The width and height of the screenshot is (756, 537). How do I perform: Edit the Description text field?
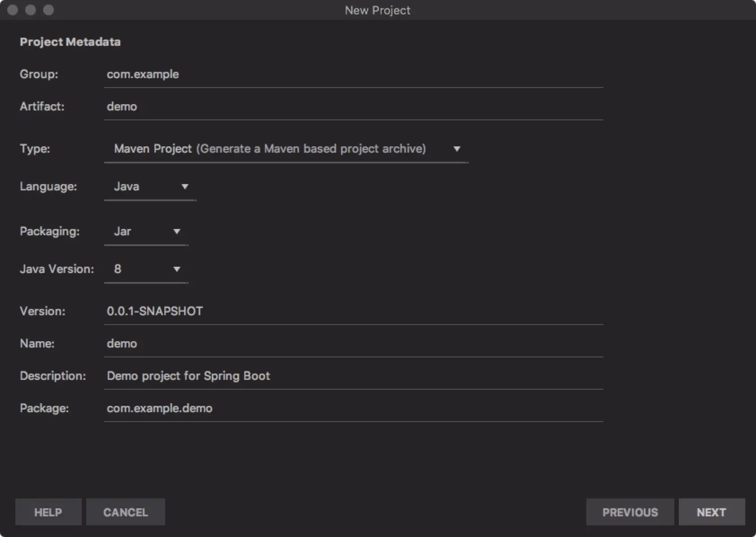point(353,376)
